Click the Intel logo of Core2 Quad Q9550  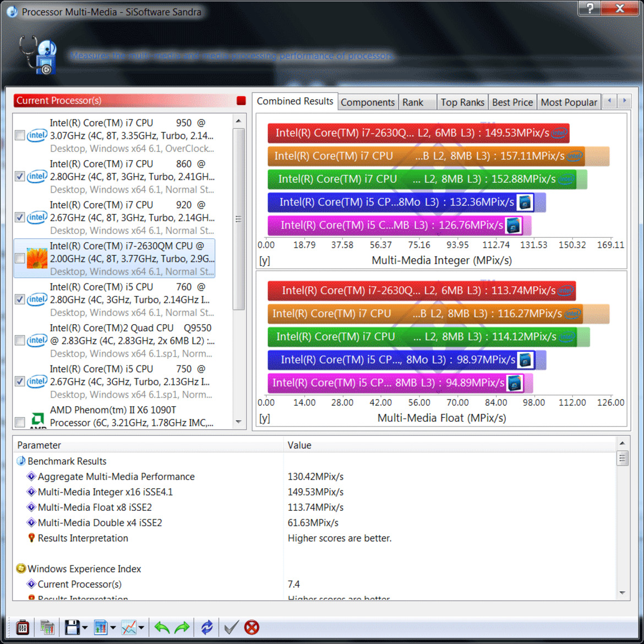(37, 341)
